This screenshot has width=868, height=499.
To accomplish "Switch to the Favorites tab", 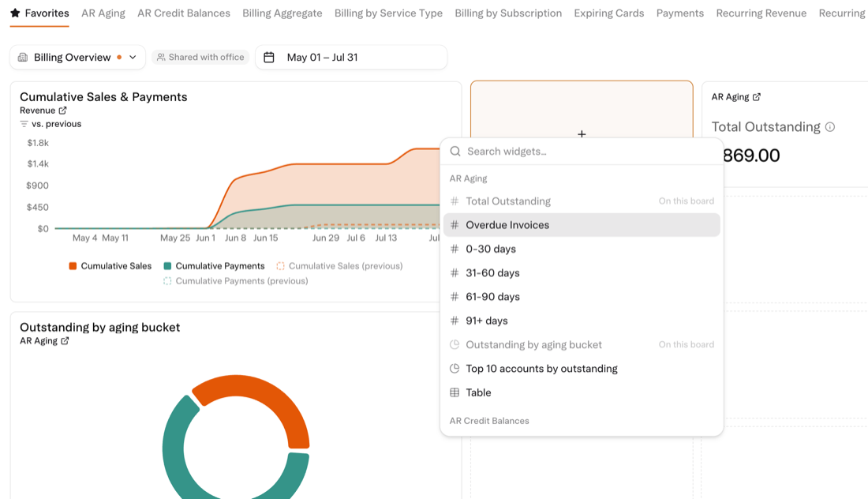I will point(39,13).
